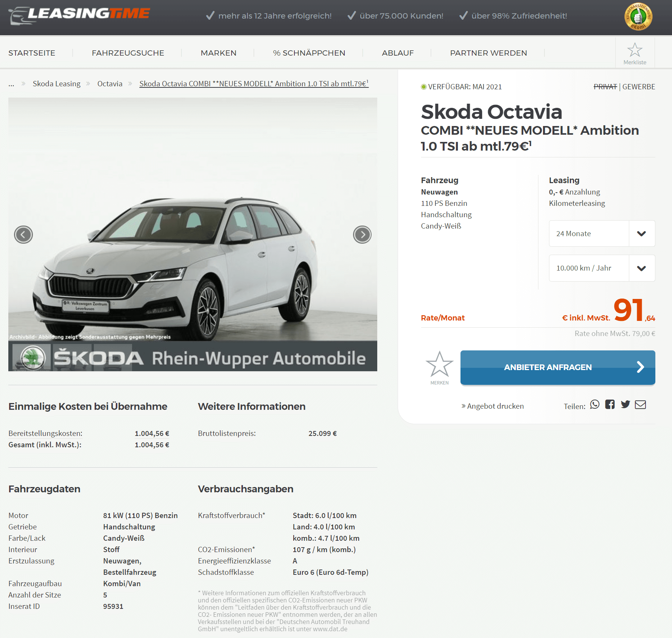This screenshot has height=638, width=672.
Task: Click 'Euro 6 (Euro 6d-Temp)' value
Action: 330,572
